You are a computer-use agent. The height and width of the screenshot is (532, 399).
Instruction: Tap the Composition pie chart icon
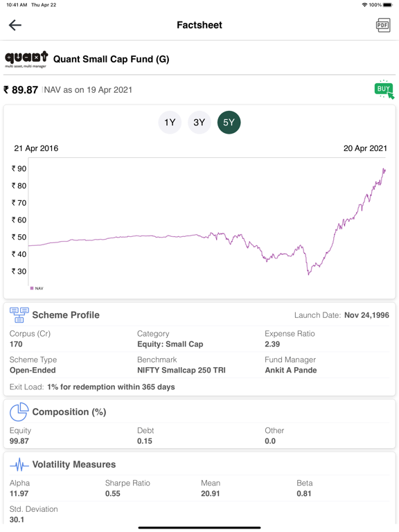(19, 411)
